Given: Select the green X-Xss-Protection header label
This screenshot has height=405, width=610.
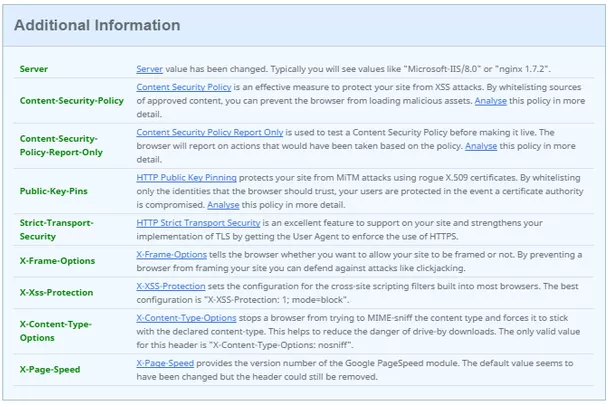Looking at the screenshot, I should 59,293.
